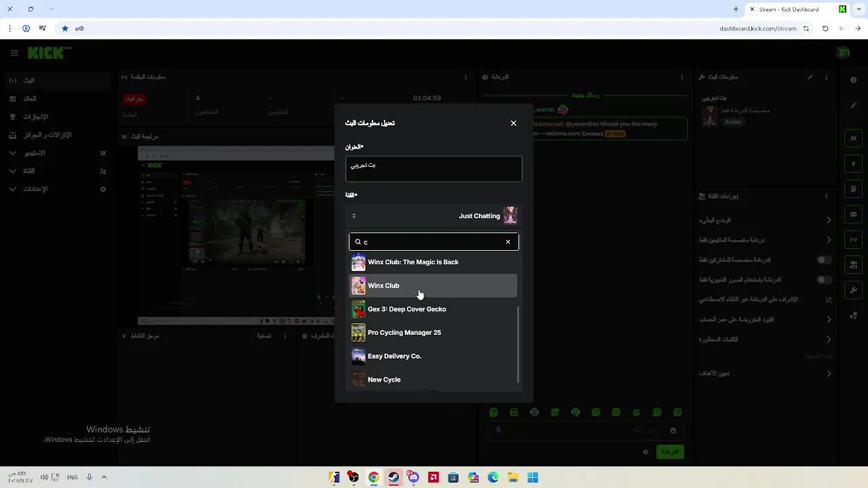Image resolution: width=868 pixels, height=488 pixels.
Task: Open three-dot menu of stream info panel
Action: point(826,77)
